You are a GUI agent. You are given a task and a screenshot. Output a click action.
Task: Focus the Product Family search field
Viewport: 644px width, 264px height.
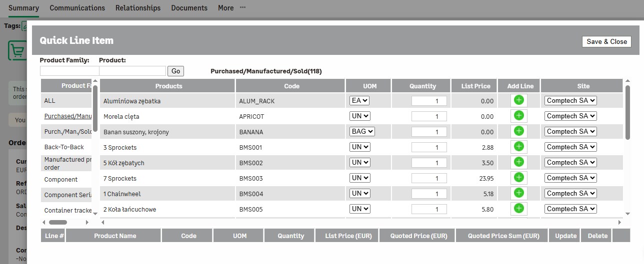point(69,71)
